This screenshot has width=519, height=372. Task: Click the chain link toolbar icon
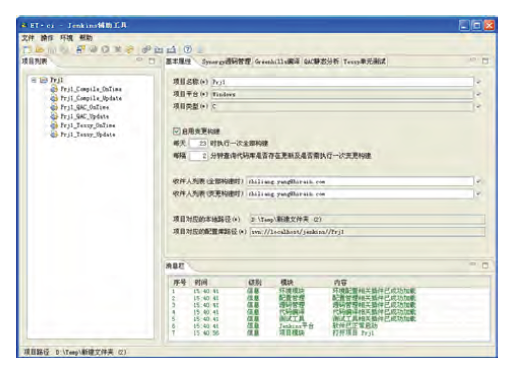146,50
